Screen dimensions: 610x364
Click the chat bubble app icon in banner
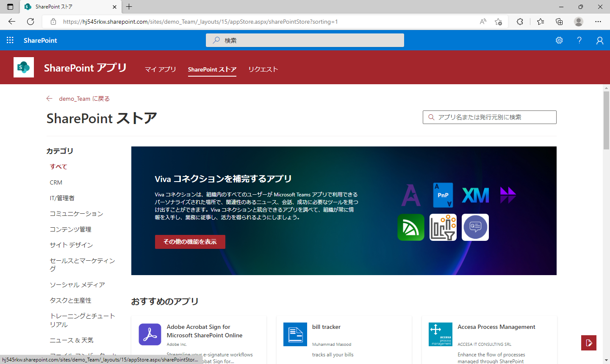(x=475, y=227)
